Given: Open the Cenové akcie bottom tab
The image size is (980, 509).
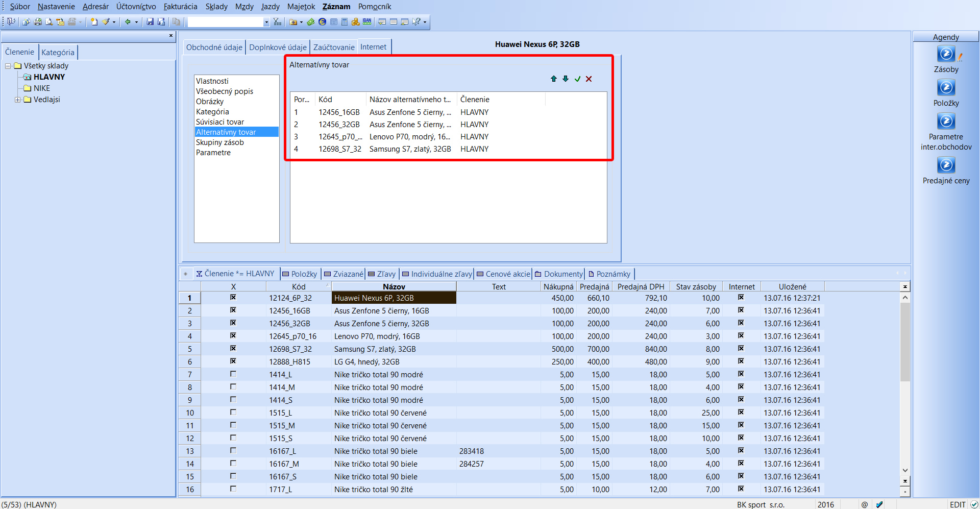Looking at the screenshot, I should (x=504, y=274).
